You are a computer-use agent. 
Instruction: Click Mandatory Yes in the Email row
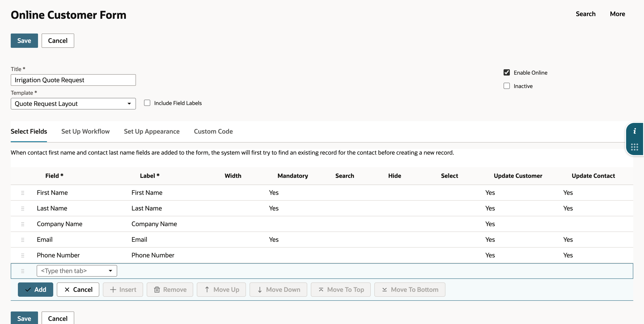pos(274,240)
